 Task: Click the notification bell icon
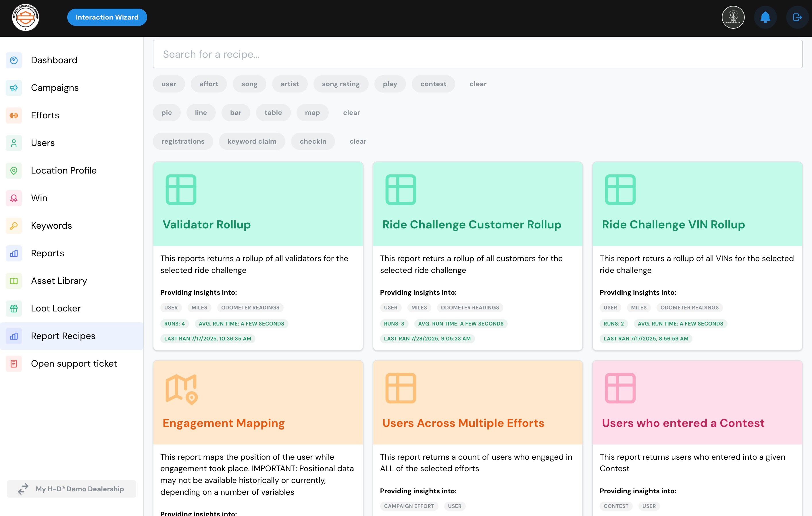coord(765,17)
